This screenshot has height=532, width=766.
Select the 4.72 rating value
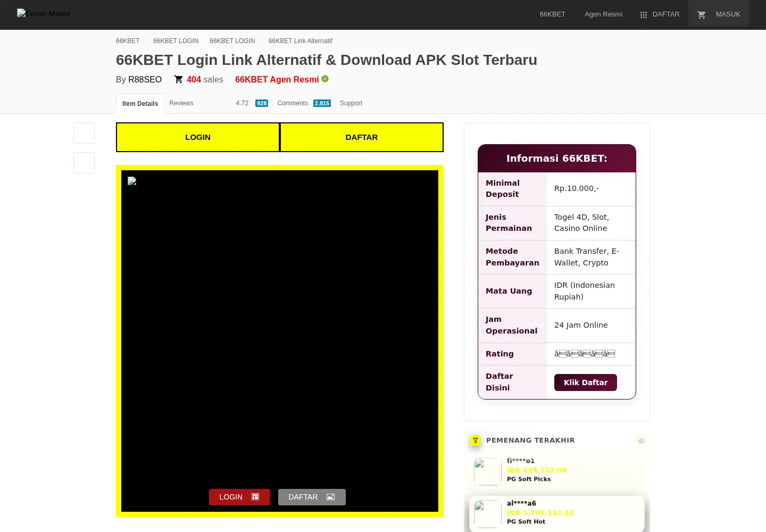pyautogui.click(x=242, y=103)
